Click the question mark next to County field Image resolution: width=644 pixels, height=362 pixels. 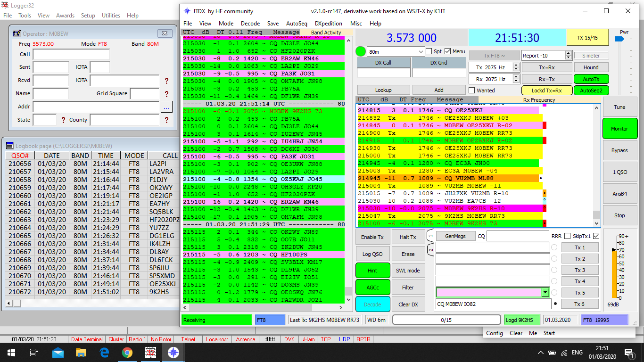point(166,120)
